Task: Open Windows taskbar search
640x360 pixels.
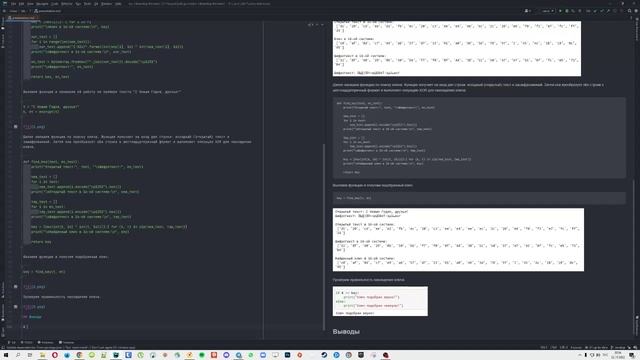Action: point(18,355)
